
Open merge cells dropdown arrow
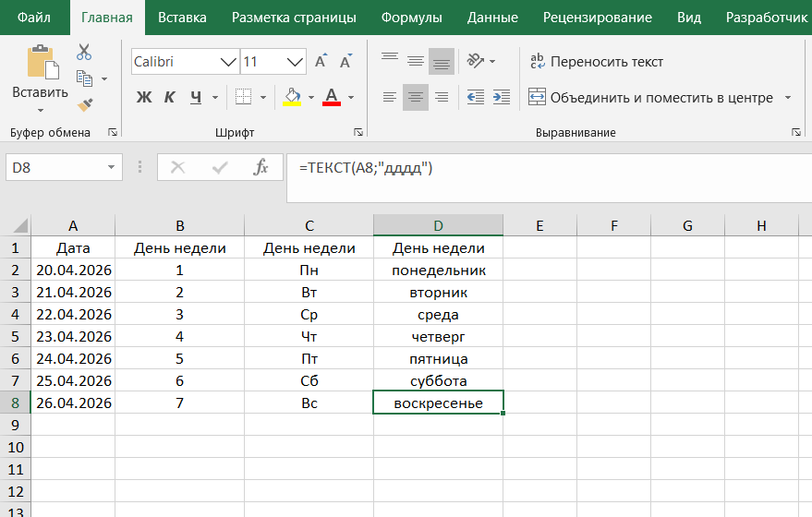(x=788, y=97)
